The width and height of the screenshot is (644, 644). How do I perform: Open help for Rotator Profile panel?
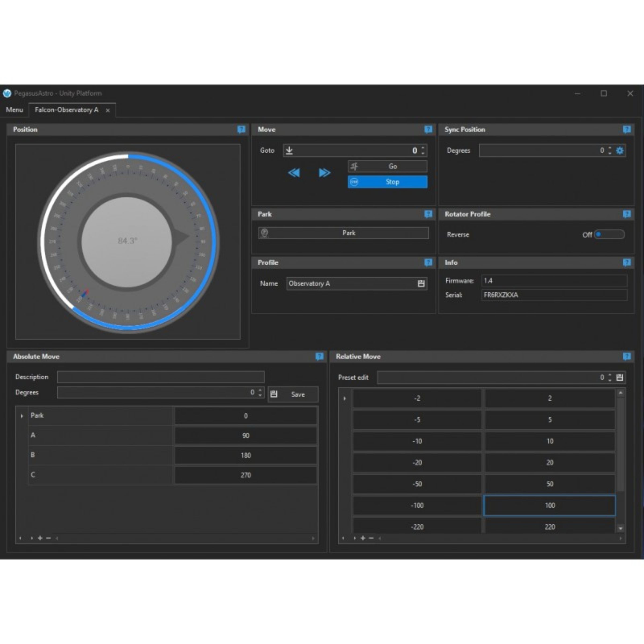point(627,214)
